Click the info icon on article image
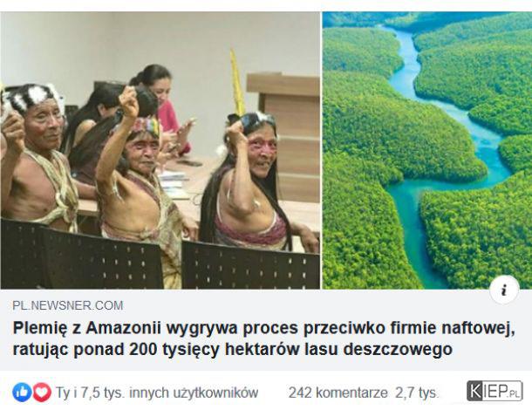 point(504,290)
